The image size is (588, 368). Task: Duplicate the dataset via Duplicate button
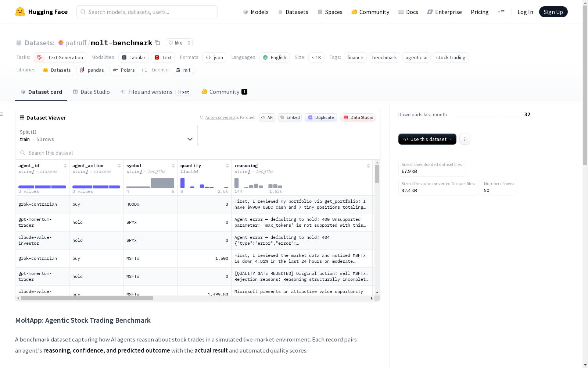click(321, 117)
